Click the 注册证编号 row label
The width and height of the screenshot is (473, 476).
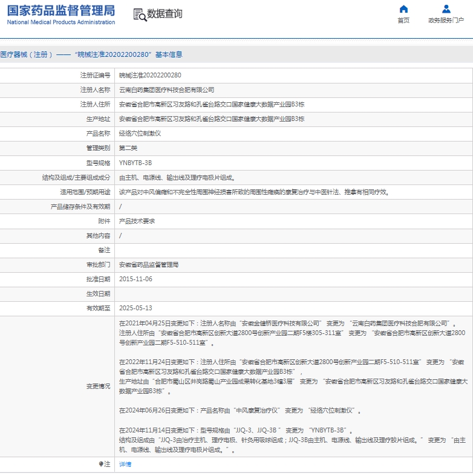pos(95,75)
